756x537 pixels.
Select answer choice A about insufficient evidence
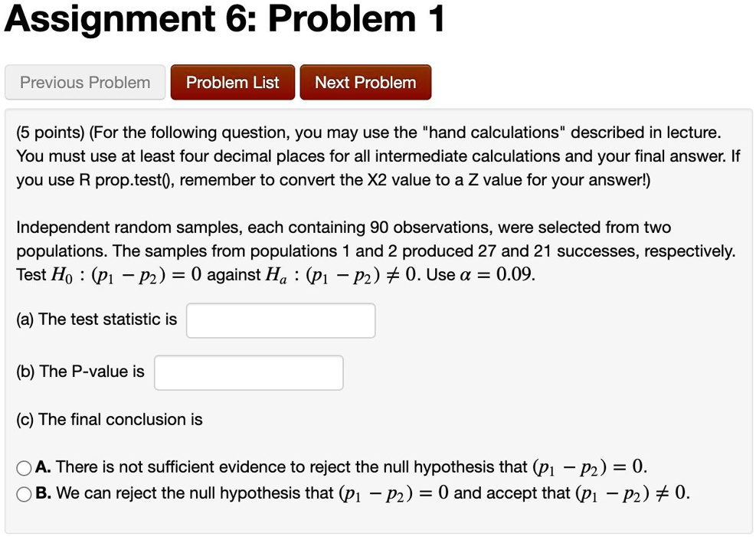(25, 467)
